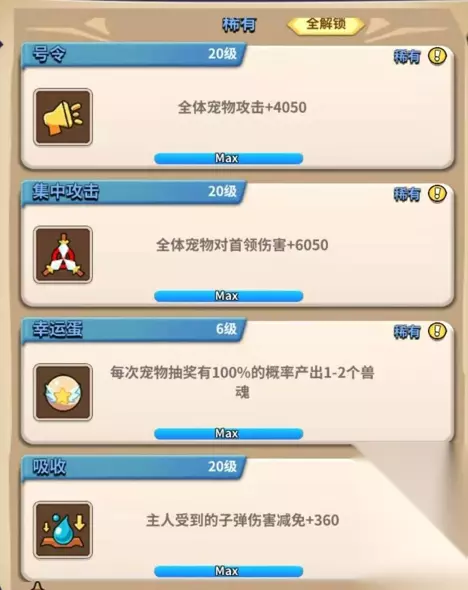The image size is (468, 590).
Task: Click 主人受到的子弹伤害减免+360 description text
Action: point(242,520)
